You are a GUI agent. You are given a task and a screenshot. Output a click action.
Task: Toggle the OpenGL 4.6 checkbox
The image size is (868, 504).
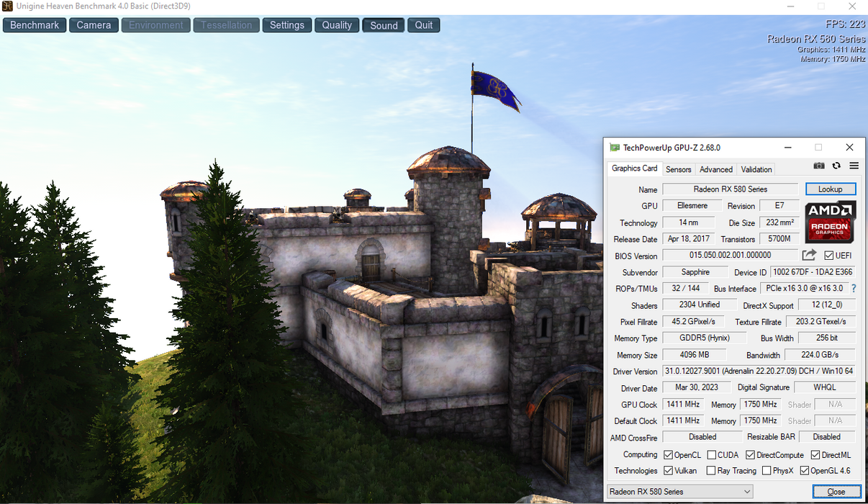tap(805, 471)
